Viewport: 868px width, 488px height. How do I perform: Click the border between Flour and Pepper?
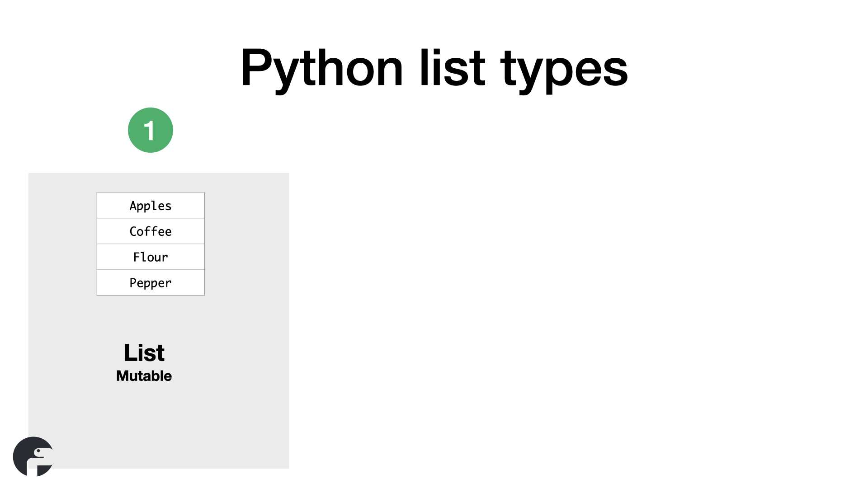[151, 270]
